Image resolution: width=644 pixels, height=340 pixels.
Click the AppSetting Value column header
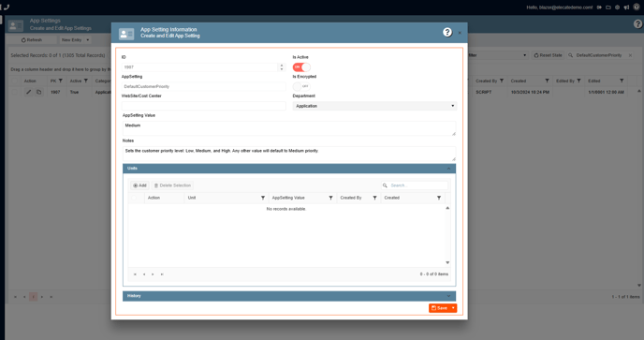(288, 198)
